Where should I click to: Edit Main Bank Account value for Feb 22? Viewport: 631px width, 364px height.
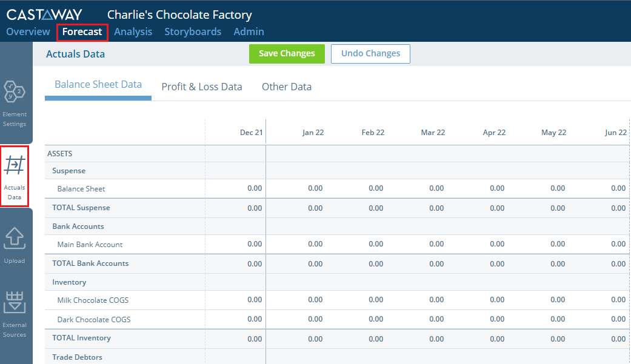point(376,244)
